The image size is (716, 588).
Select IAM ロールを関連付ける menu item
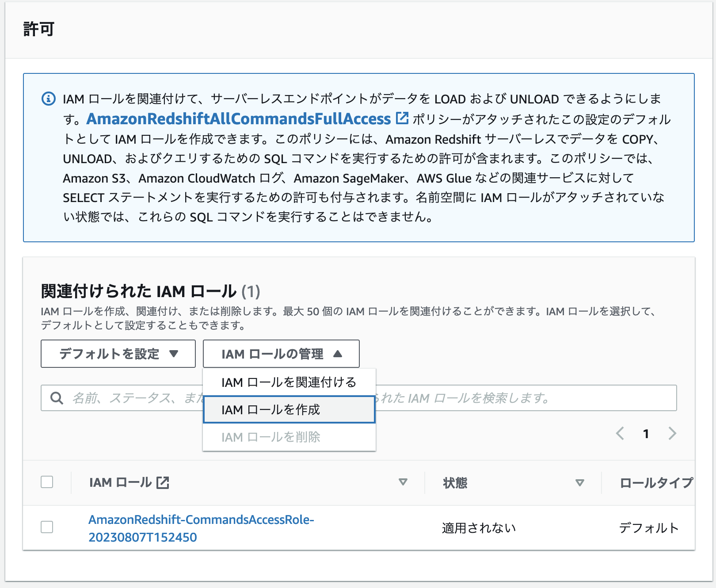pyautogui.click(x=289, y=382)
